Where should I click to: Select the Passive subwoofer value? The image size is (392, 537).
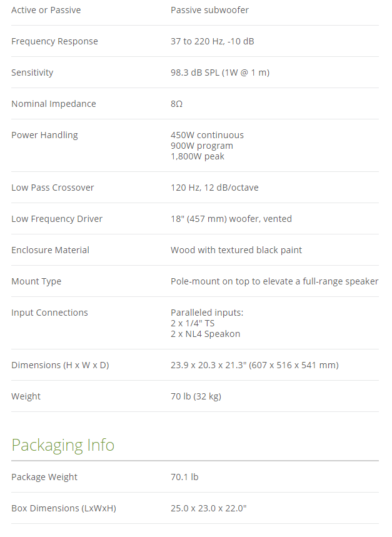pos(209,10)
